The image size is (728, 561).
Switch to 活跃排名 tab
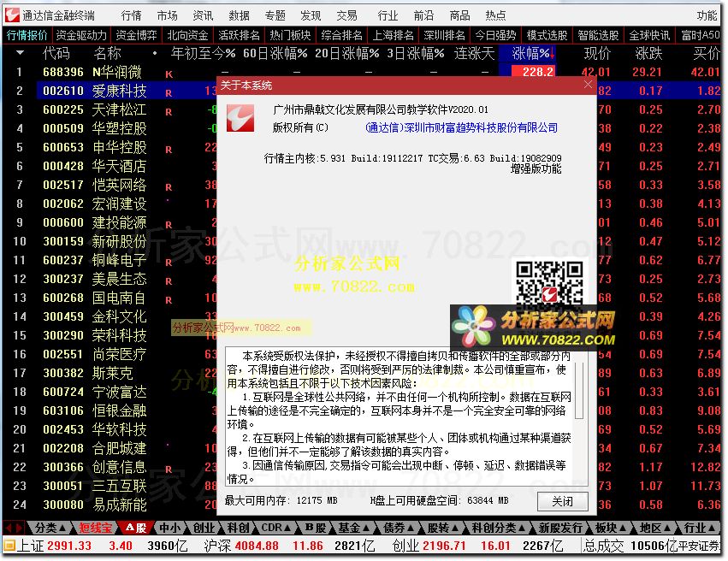(x=239, y=35)
